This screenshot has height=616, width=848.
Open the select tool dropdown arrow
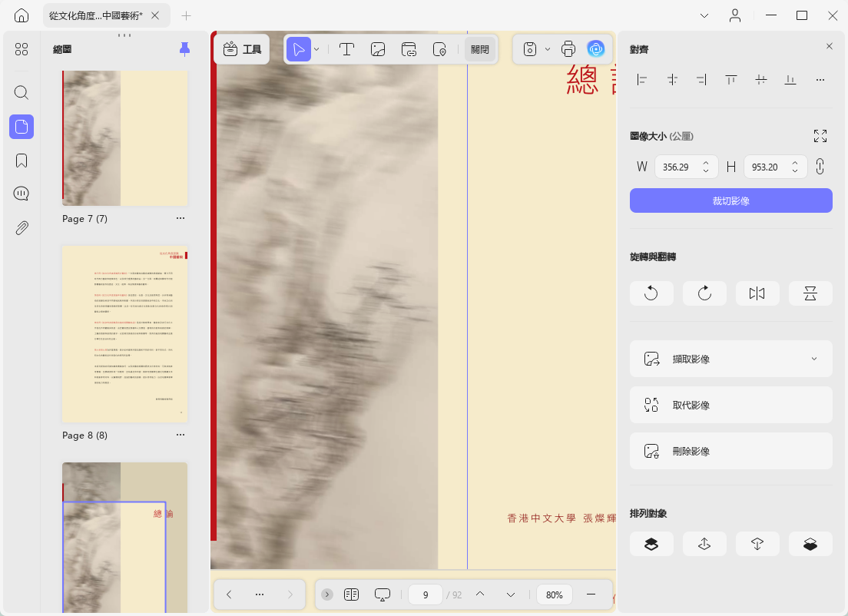pos(316,49)
